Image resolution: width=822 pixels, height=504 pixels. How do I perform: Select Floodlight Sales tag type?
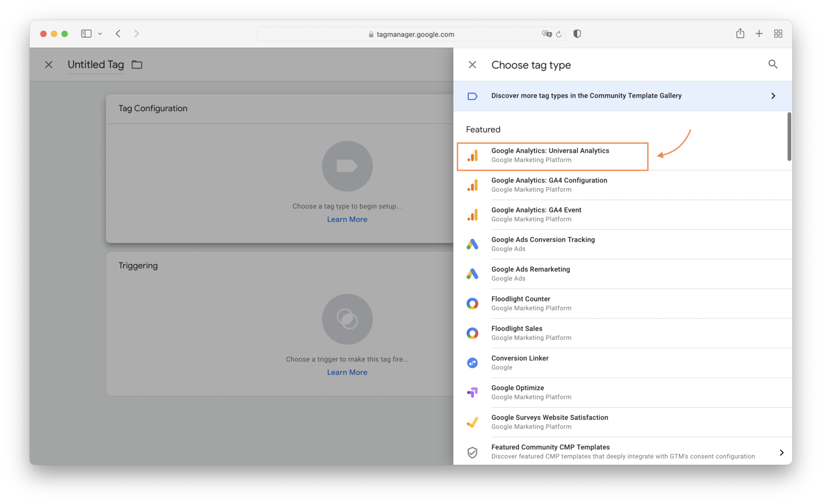coord(622,333)
